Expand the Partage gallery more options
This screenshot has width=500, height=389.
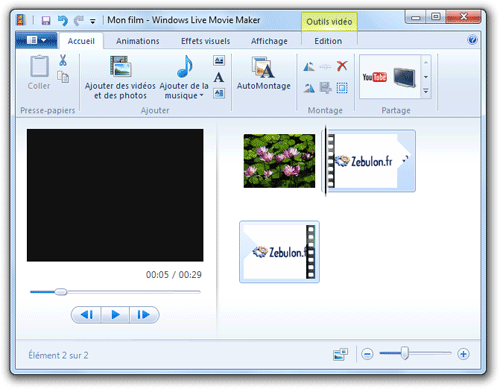click(x=426, y=91)
